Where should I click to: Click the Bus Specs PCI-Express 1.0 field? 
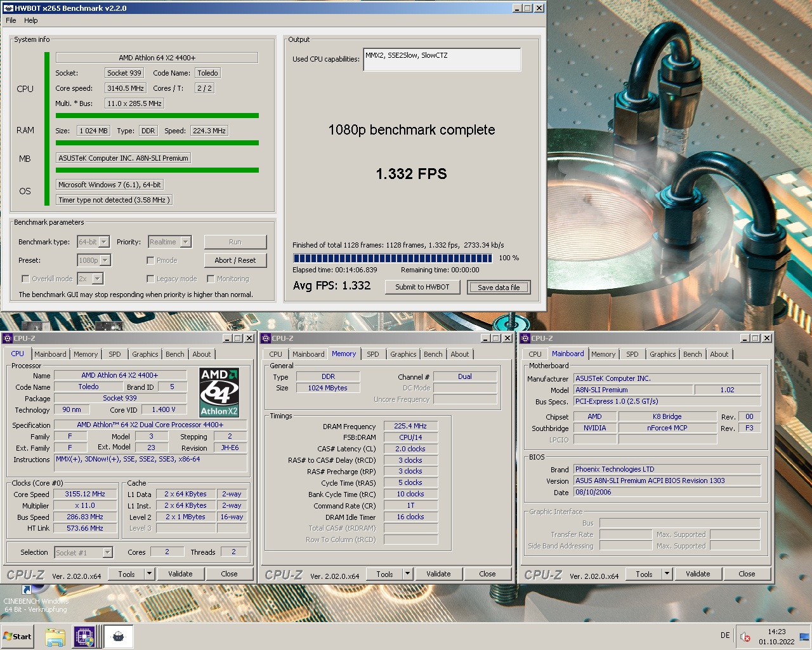pos(667,401)
